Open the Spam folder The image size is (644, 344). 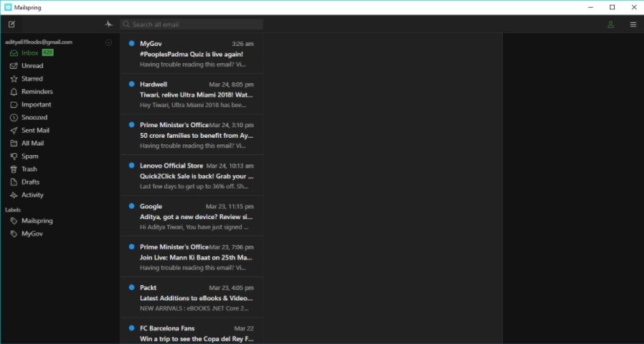click(29, 157)
